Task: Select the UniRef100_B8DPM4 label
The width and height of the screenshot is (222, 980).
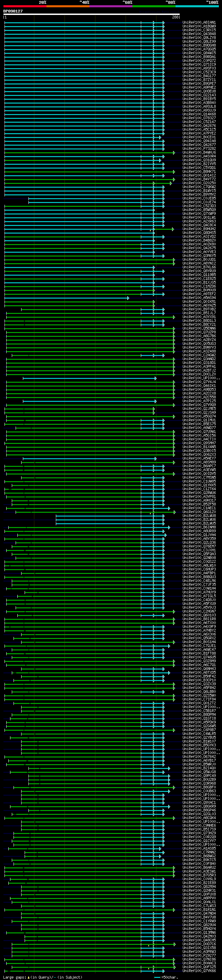Action: (x=199, y=715)
